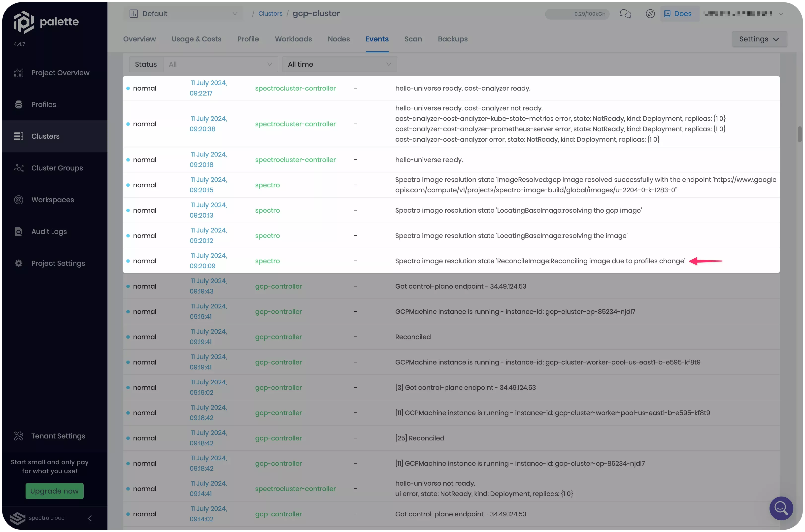The width and height of the screenshot is (805, 532).
Task: Access Workspaces section
Action: (x=52, y=199)
